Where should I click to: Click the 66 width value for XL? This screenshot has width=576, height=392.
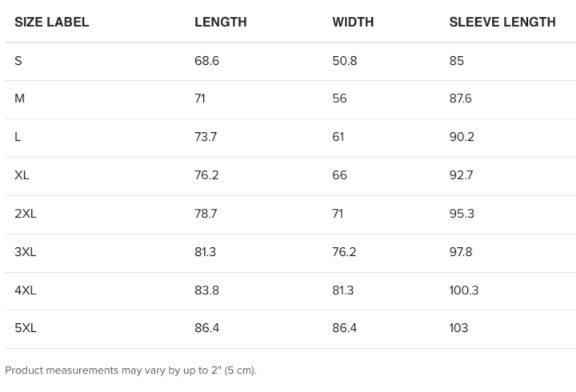pyautogui.click(x=339, y=175)
